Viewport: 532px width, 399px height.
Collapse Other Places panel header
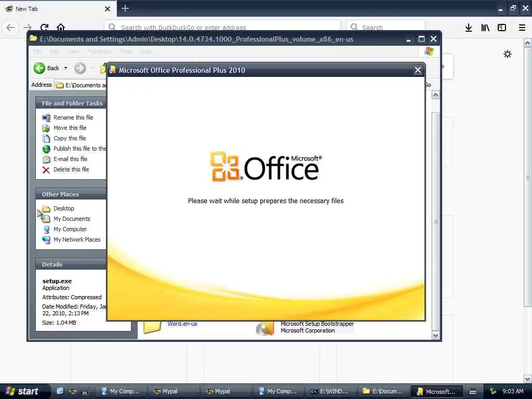pyautogui.click(x=71, y=194)
